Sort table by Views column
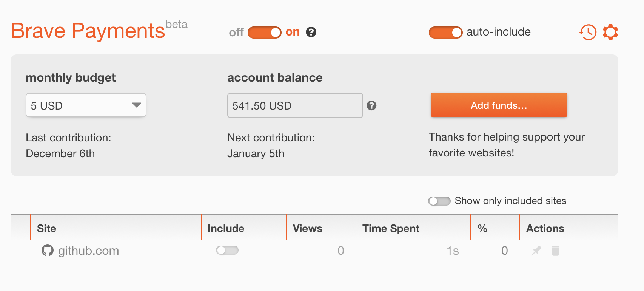The image size is (644, 291). [307, 228]
